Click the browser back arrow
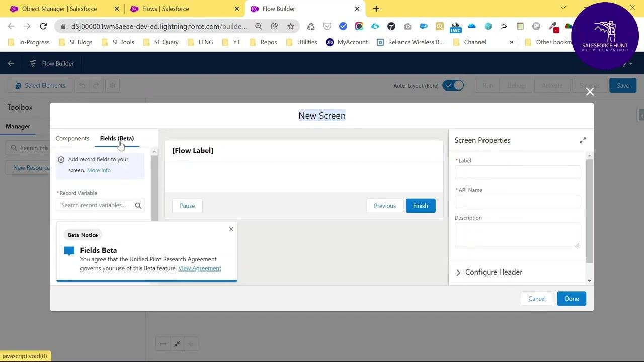Screen dimensions: 644x362 (x=11, y=26)
